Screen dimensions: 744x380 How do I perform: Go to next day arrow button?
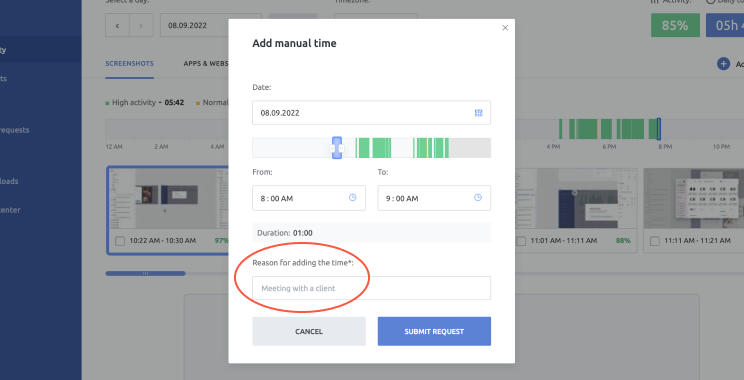141,25
